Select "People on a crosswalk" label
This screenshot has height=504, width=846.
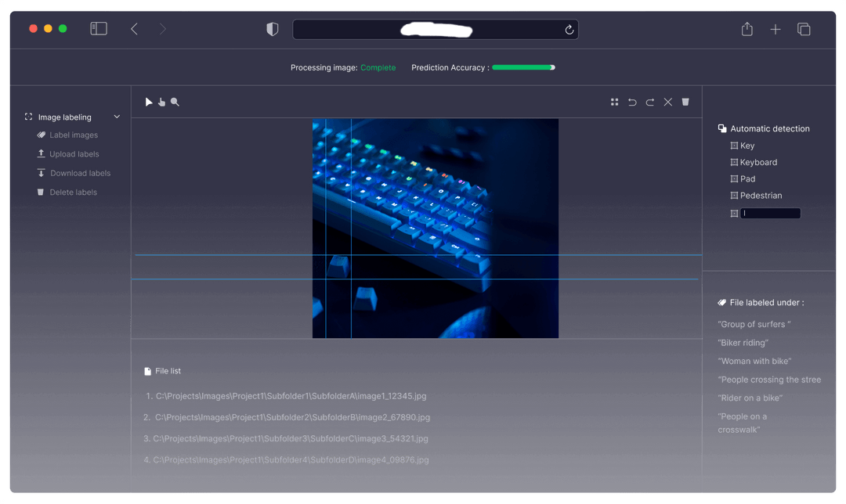click(x=743, y=423)
